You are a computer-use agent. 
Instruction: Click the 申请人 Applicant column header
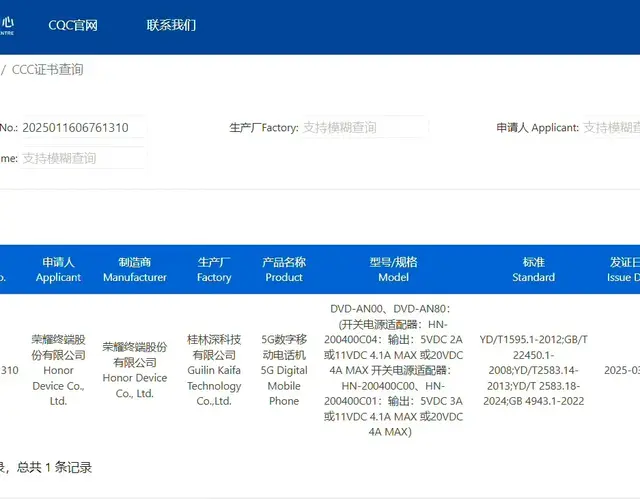[x=58, y=270]
